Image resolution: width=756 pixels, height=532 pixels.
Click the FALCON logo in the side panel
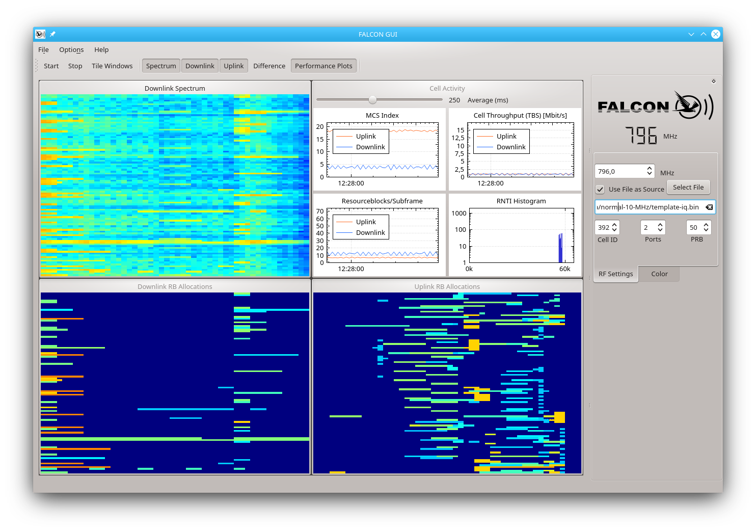656,106
